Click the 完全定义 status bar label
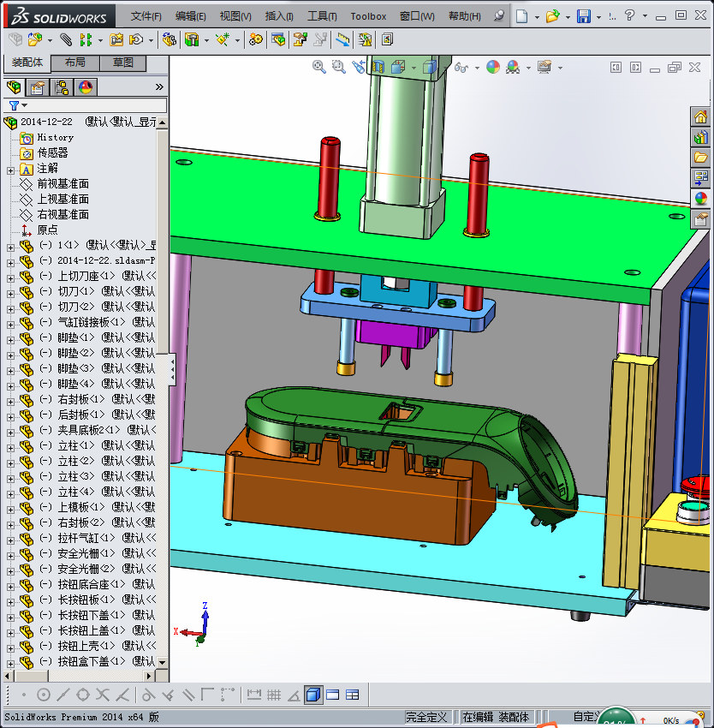This screenshot has width=714, height=728. point(426,717)
